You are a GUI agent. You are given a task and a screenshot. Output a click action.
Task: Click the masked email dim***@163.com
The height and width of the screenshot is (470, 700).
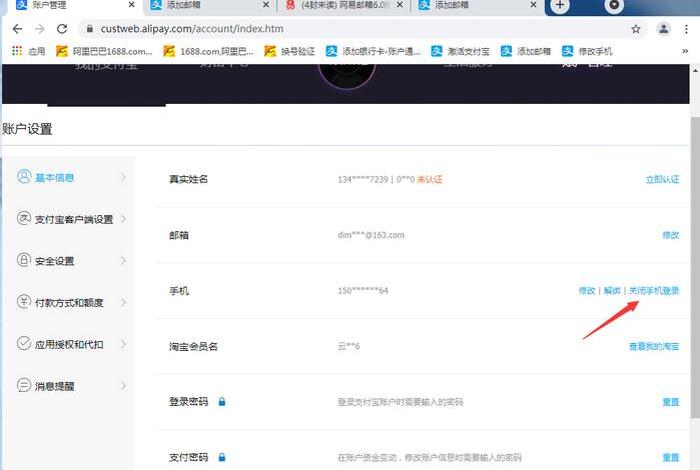371,235
